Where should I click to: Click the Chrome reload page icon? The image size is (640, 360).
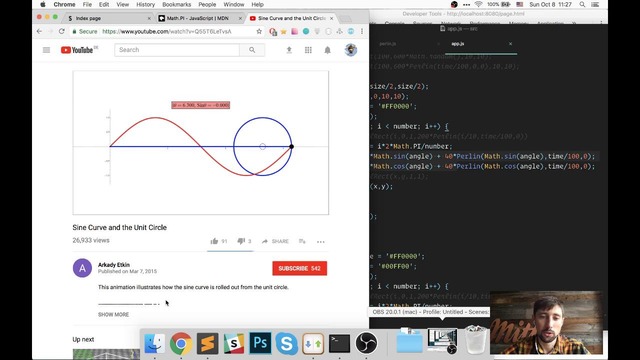click(x=62, y=31)
